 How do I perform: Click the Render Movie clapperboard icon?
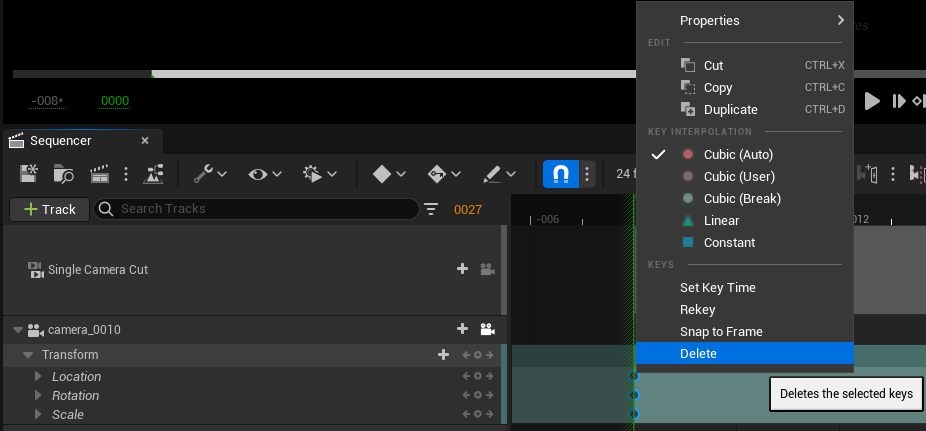click(100, 174)
